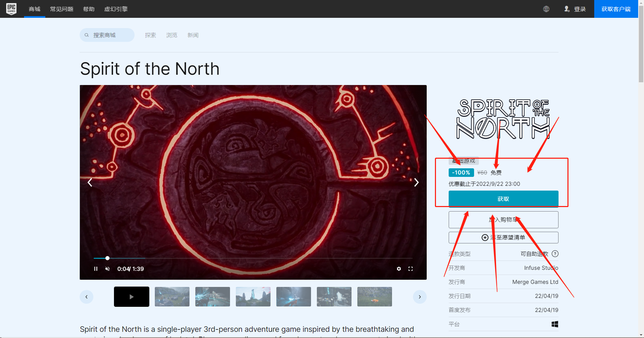Unmute the trailer video sound
The width and height of the screenshot is (644, 338).
pyautogui.click(x=107, y=269)
